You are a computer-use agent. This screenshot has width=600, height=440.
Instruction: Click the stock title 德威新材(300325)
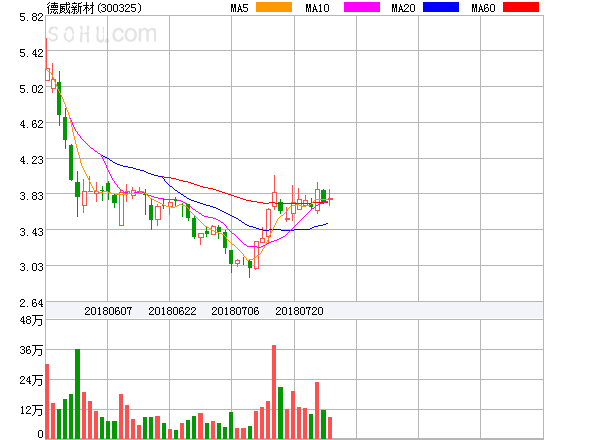point(94,8)
